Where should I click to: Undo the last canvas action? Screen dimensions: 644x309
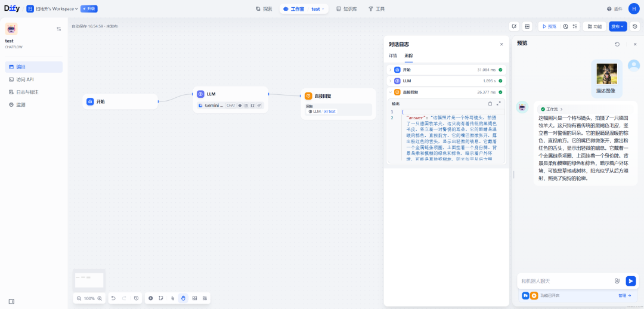pos(113,298)
